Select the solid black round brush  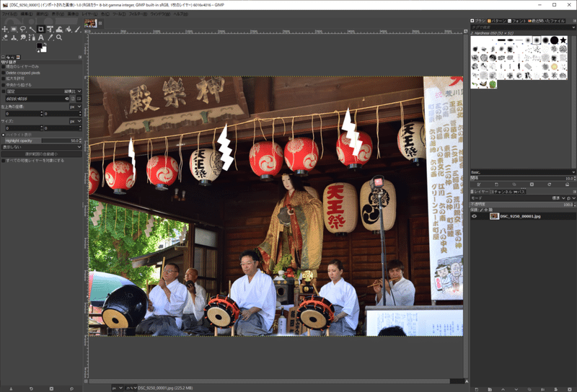pyautogui.click(x=554, y=40)
